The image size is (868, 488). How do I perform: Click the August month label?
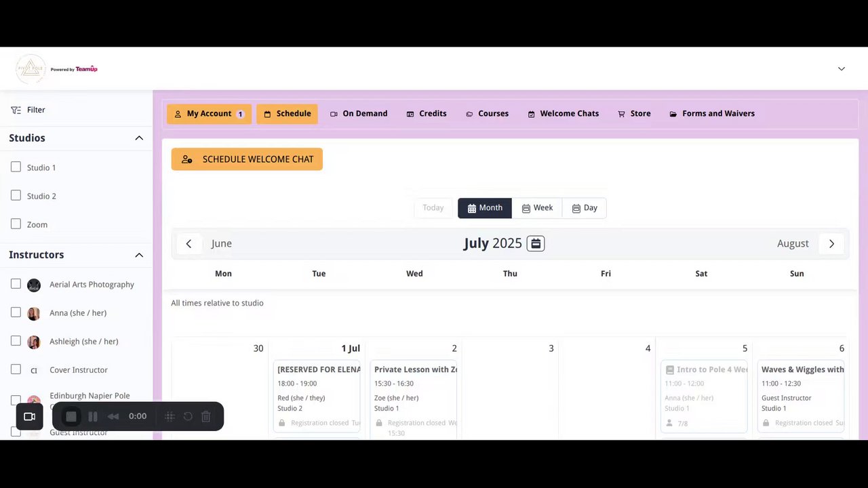point(793,244)
